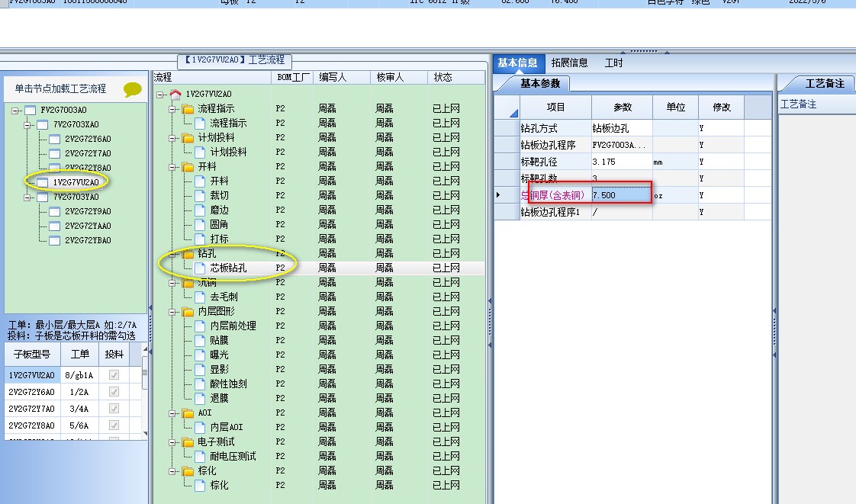Click the 计划投料 folder icon
Viewport: 856px width, 504px height.
click(x=188, y=137)
